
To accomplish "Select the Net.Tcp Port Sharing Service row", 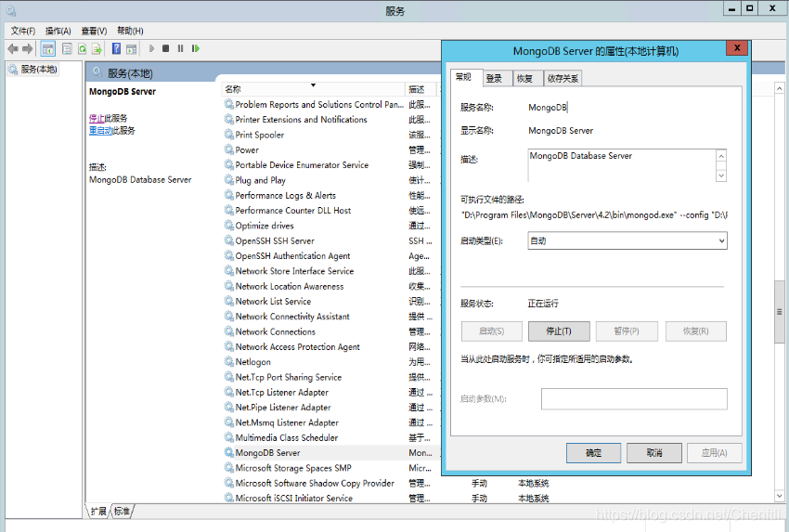I will pyautogui.click(x=330, y=377).
